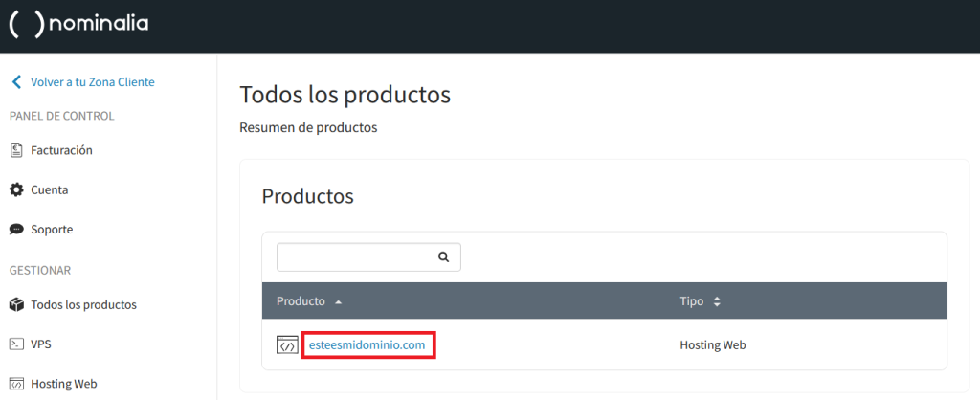Viewport: 980px width, 400px height.
Task: Click the Facturación invoice icon
Action: [16, 150]
